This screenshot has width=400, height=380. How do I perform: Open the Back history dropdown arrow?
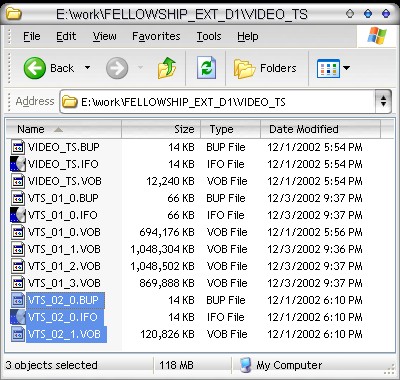87,68
